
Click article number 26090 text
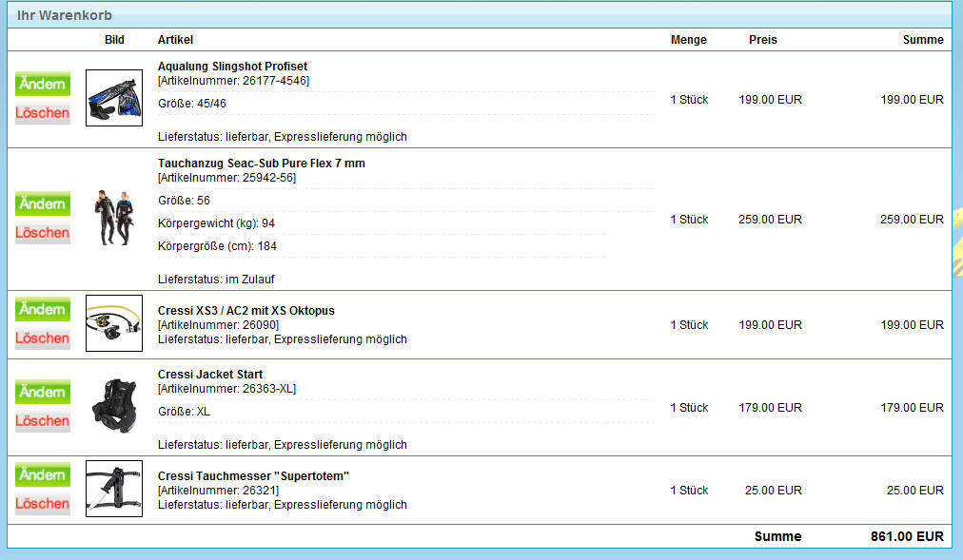tap(218, 324)
